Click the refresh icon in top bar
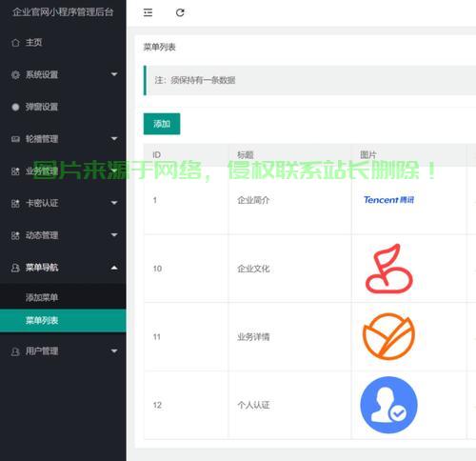The width and height of the screenshot is (476, 461). 180,12
